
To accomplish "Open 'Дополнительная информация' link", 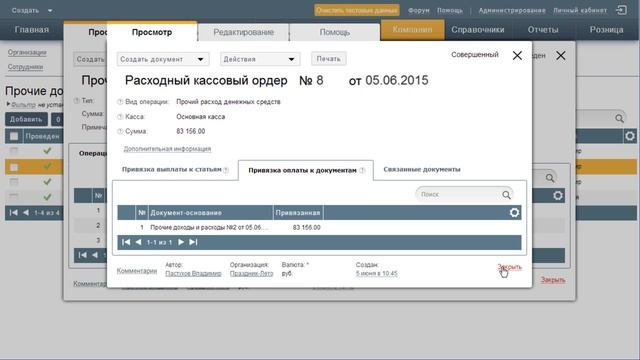I will [167, 149].
